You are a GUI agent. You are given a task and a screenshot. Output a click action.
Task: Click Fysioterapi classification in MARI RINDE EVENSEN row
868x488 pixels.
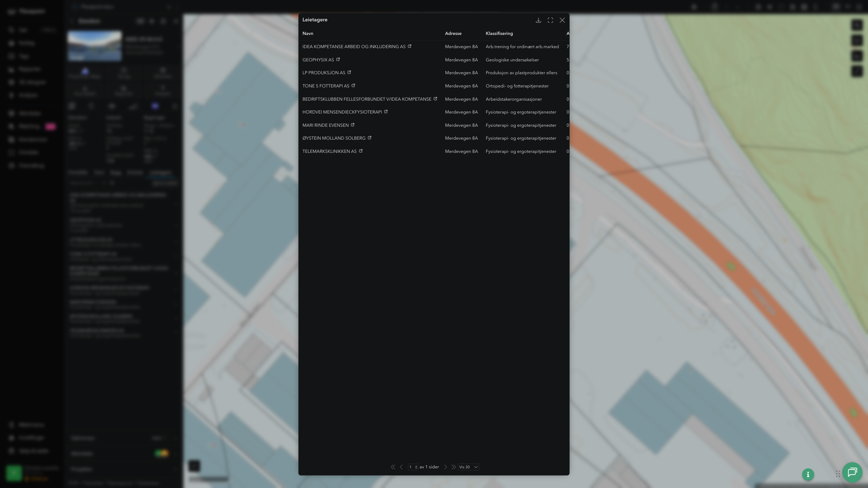(x=521, y=125)
